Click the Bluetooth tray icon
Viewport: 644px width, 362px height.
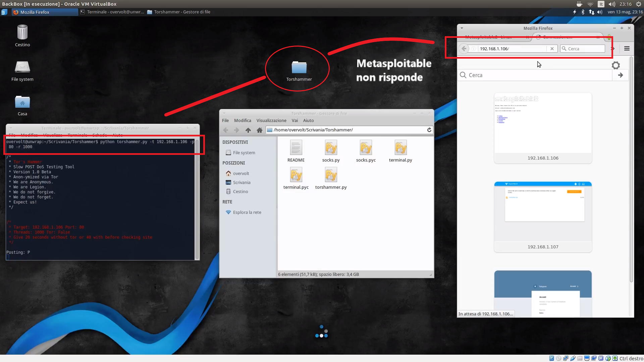point(583,12)
